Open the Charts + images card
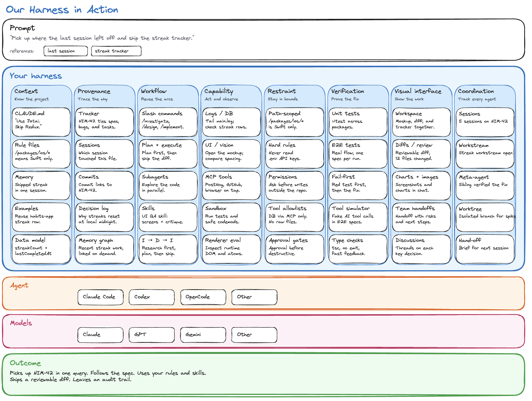Viewport: 532px width, 401px height. tap(422, 186)
